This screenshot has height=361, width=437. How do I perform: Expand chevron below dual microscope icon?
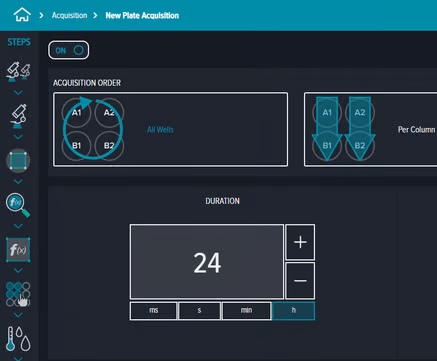18,92
